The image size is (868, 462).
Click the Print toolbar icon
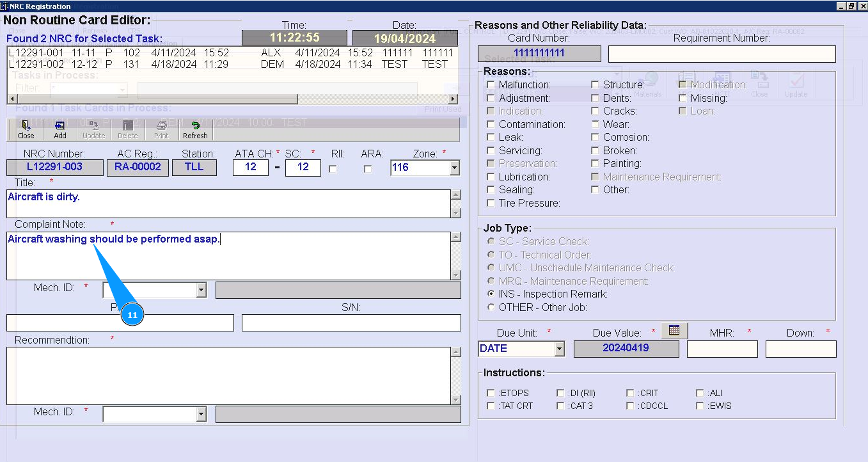pos(161,129)
